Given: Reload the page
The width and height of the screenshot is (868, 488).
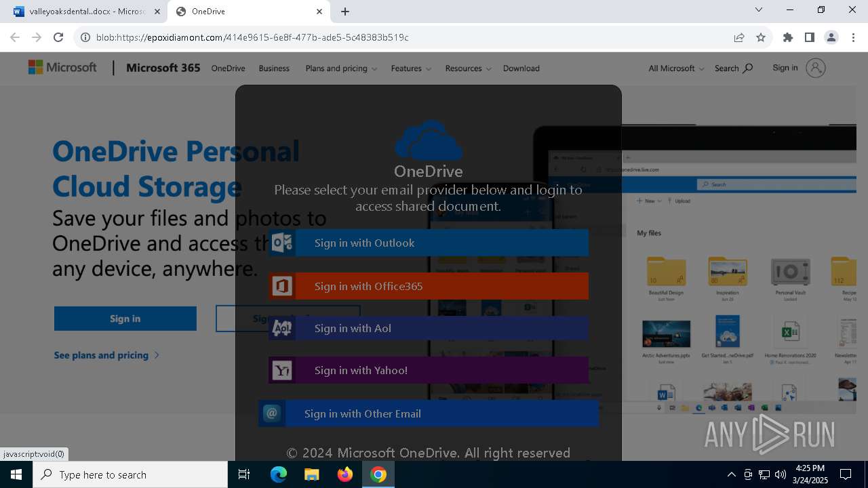Looking at the screenshot, I should [x=58, y=37].
